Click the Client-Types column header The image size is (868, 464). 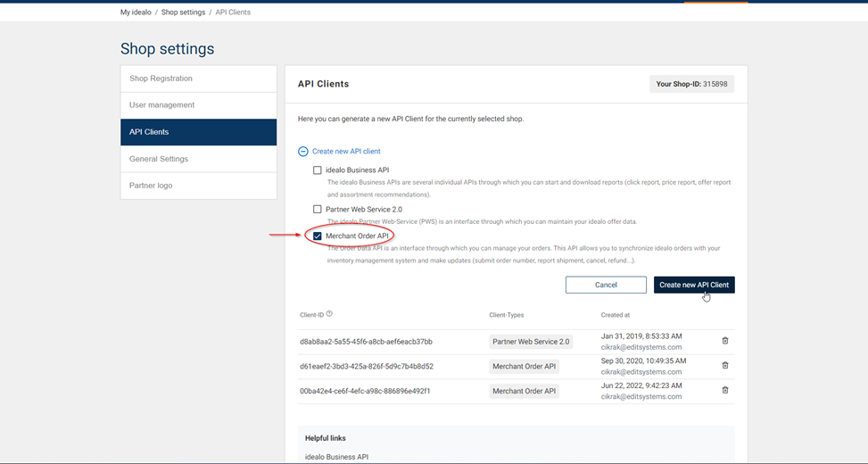(506, 315)
